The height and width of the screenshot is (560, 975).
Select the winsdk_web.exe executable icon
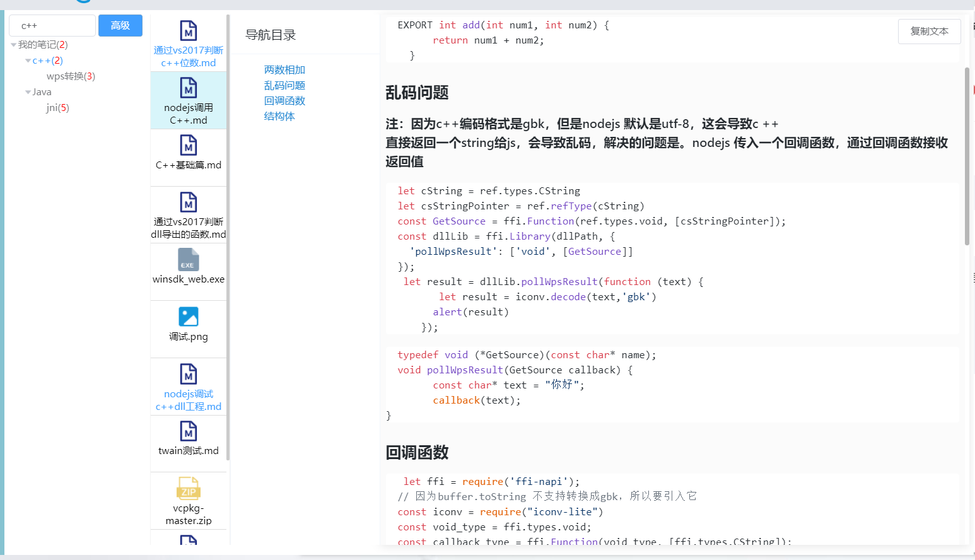pos(189,259)
